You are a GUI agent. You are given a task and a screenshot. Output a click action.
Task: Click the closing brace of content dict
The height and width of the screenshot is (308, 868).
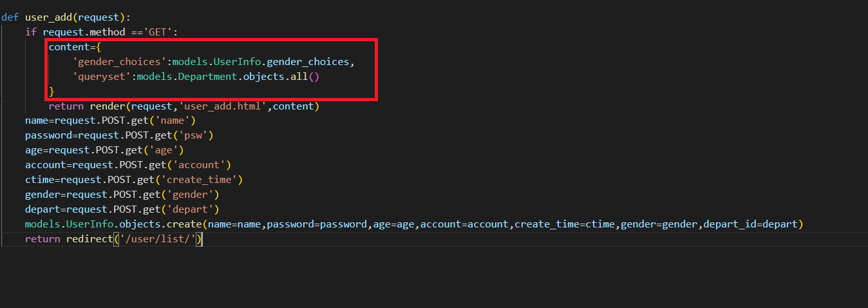(52, 91)
